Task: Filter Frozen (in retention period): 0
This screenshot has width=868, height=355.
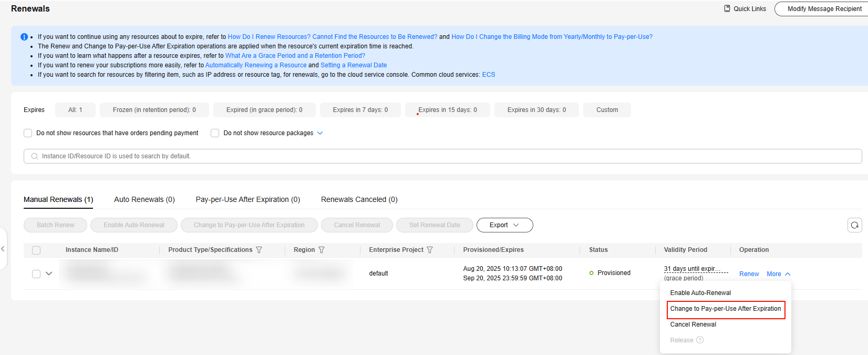Action: pos(154,110)
